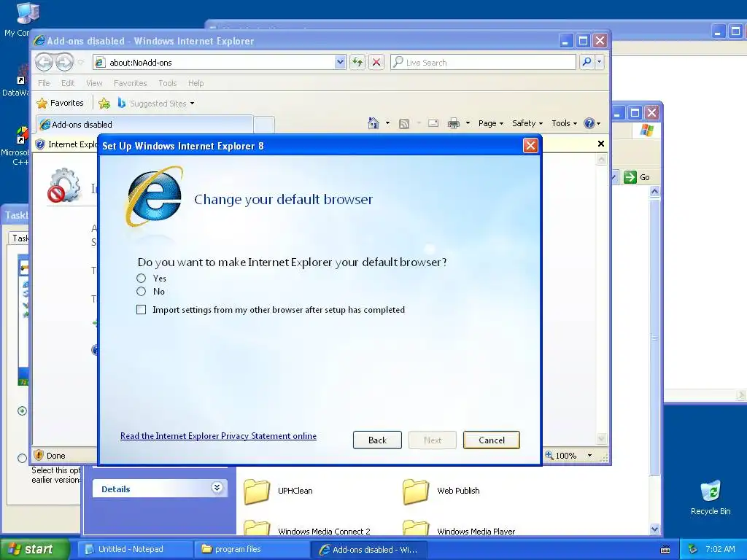Screen dimensions: 747x560
Task: Click the red Stop icon
Action: pyautogui.click(x=376, y=63)
